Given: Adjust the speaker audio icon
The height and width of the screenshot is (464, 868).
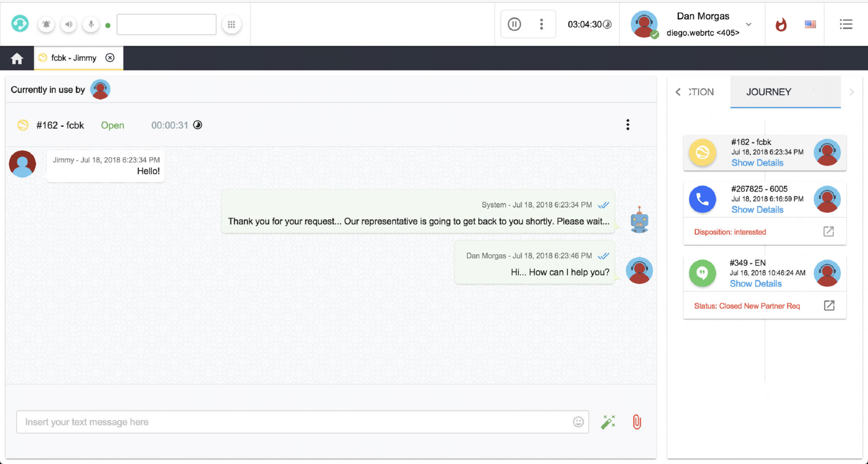Looking at the screenshot, I should point(68,24).
